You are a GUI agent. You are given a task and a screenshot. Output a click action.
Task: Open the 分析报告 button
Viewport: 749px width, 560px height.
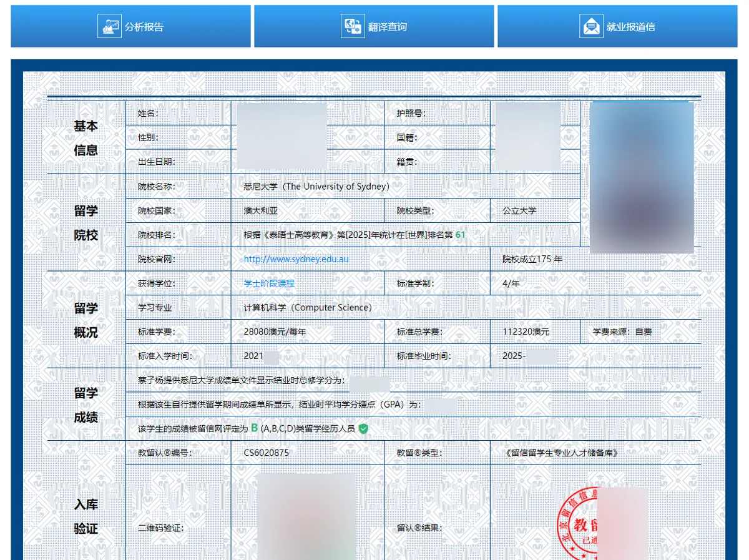click(x=130, y=26)
